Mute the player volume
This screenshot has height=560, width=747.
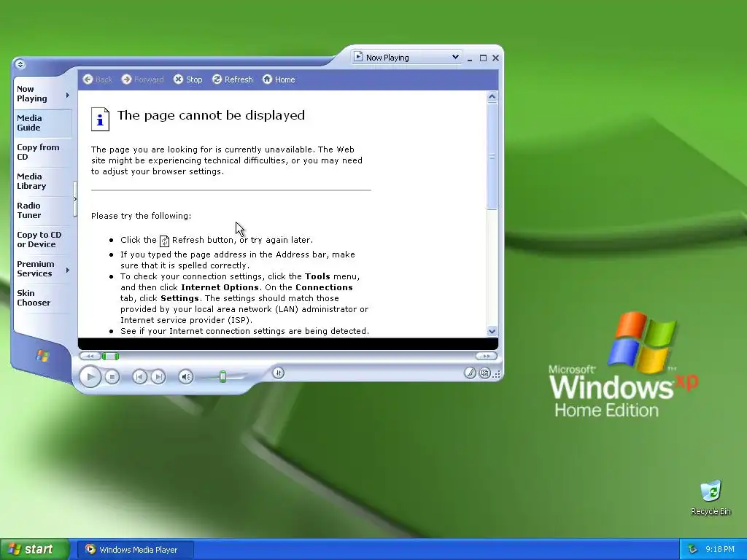[x=186, y=377]
